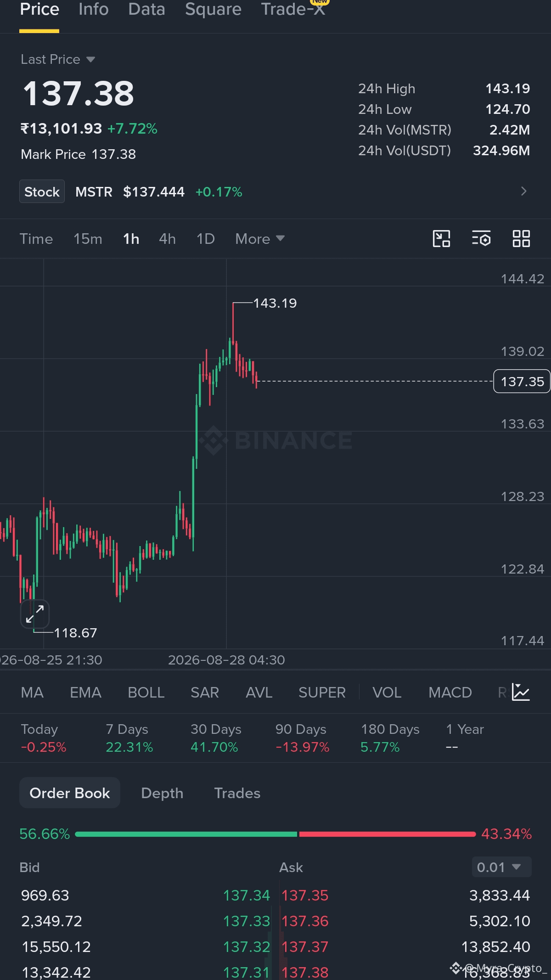Select the 1h chart interval
The height and width of the screenshot is (980, 551).
[131, 239]
